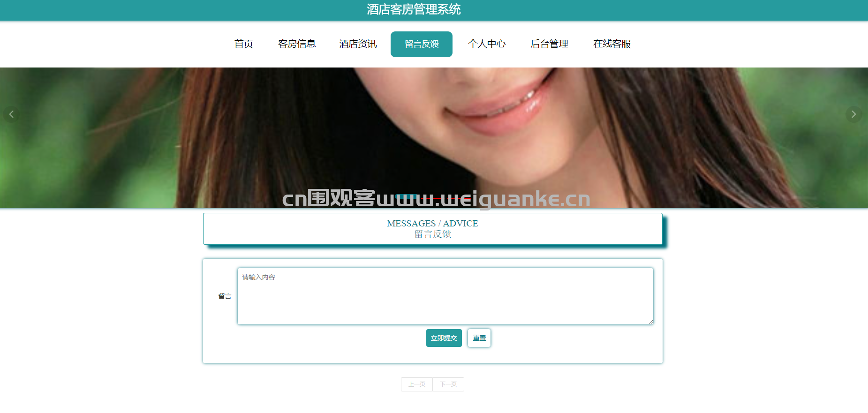Navigate to 后台管理 admin backend
This screenshot has width=868, height=413.
click(x=549, y=44)
